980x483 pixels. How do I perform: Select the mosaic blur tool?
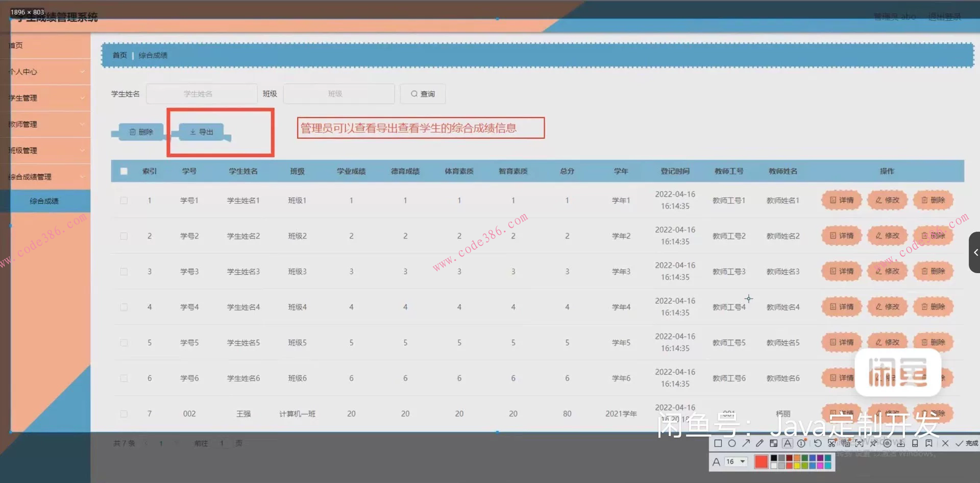coord(774,443)
